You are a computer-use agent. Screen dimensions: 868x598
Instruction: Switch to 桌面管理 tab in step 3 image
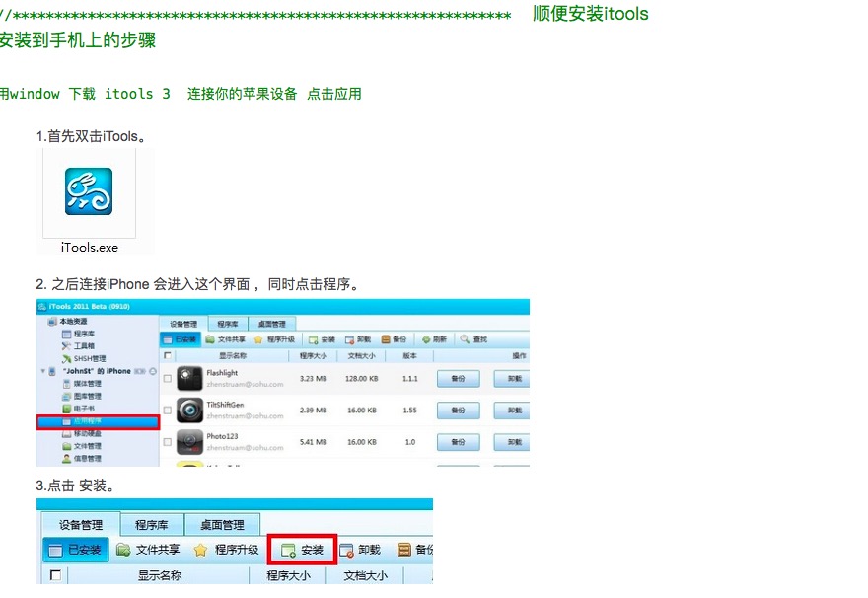(x=222, y=524)
